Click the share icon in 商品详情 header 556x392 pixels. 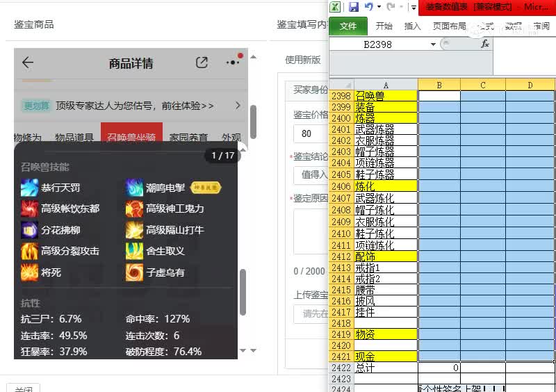point(202,63)
